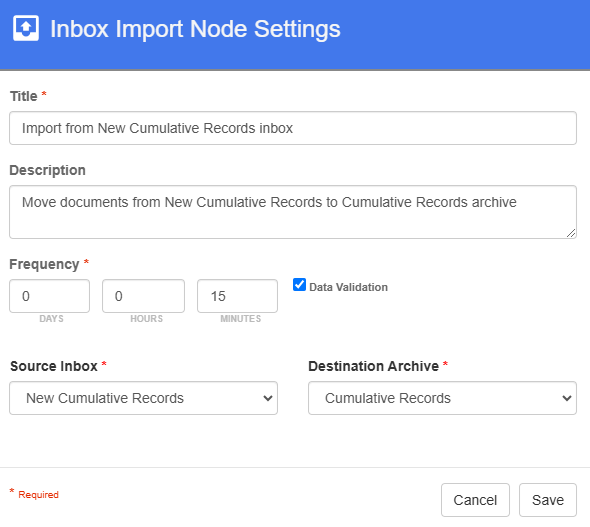This screenshot has width=590, height=527.
Task: Click the Cancel button
Action: (475, 500)
